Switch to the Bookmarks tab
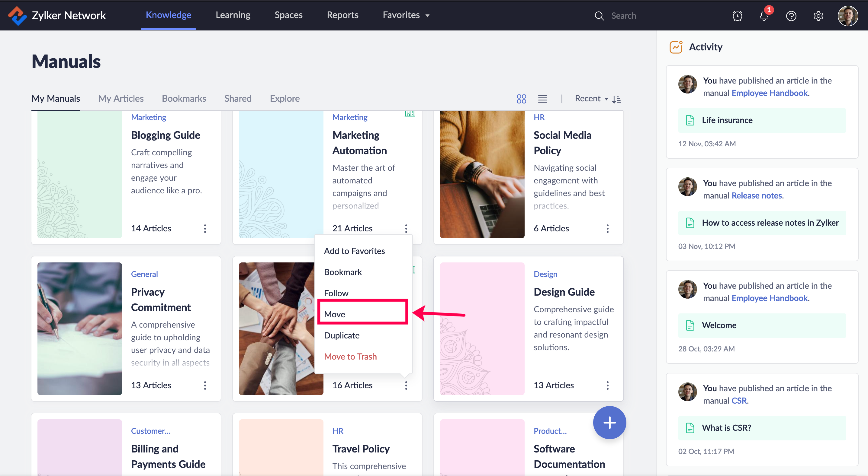The width and height of the screenshot is (868, 476). [x=184, y=98]
